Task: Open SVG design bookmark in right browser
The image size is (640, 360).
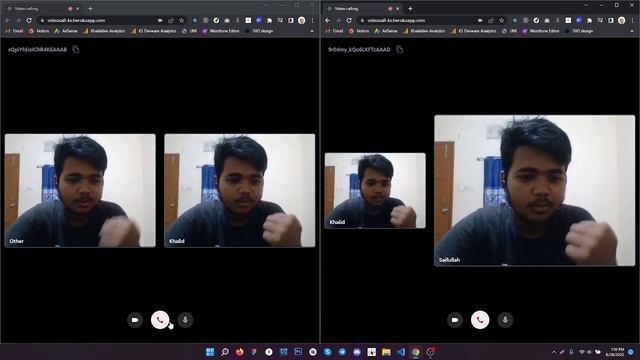Action: point(579,31)
